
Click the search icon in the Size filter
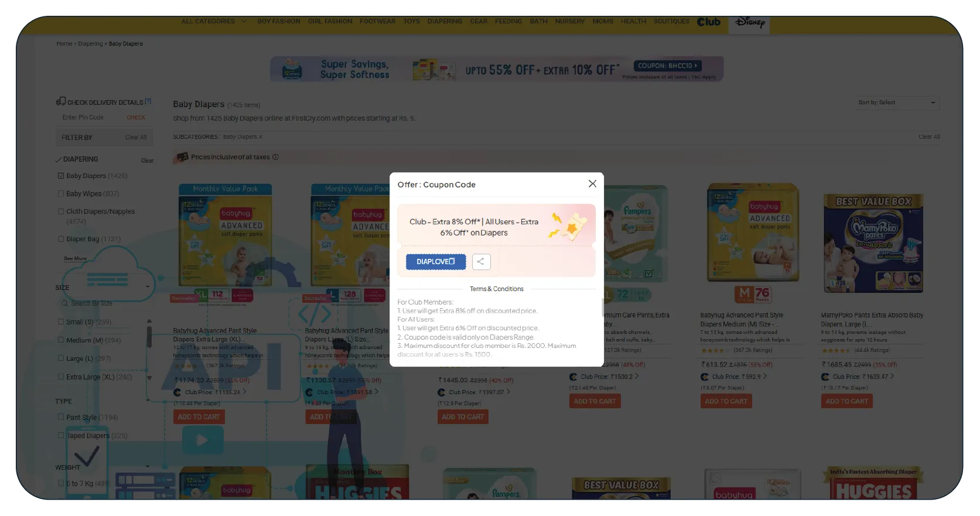pos(64,303)
